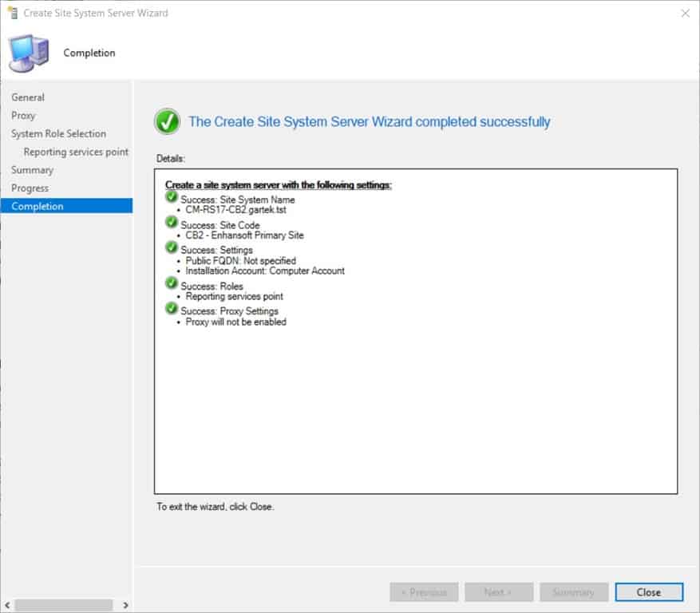Select Proxy in the wizard sidebar

[x=23, y=115]
